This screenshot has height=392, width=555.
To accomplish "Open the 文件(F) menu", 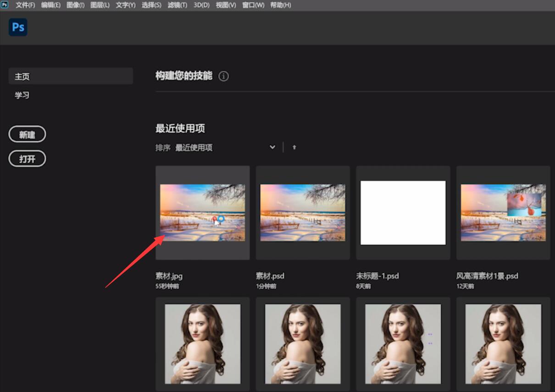I will coord(25,5).
